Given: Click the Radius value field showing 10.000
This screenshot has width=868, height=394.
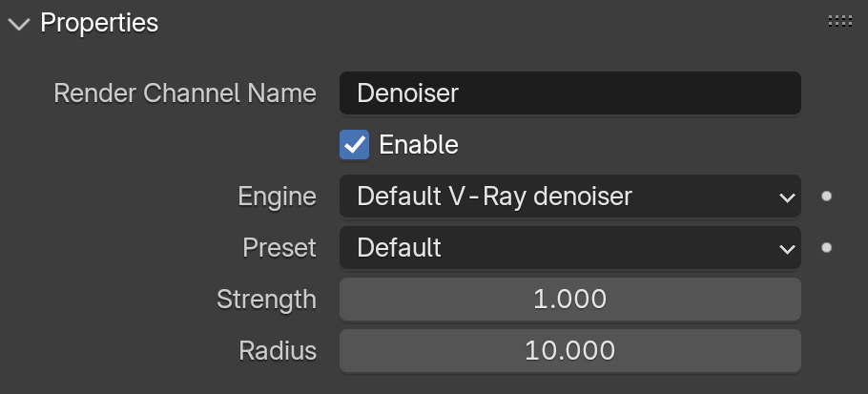Looking at the screenshot, I should point(570,351).
